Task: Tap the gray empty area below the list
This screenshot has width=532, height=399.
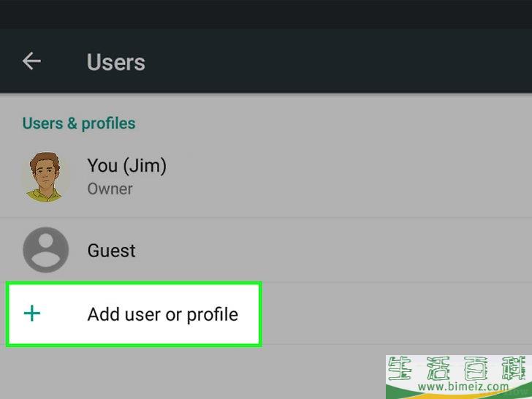Action: (x=190, y=373)
